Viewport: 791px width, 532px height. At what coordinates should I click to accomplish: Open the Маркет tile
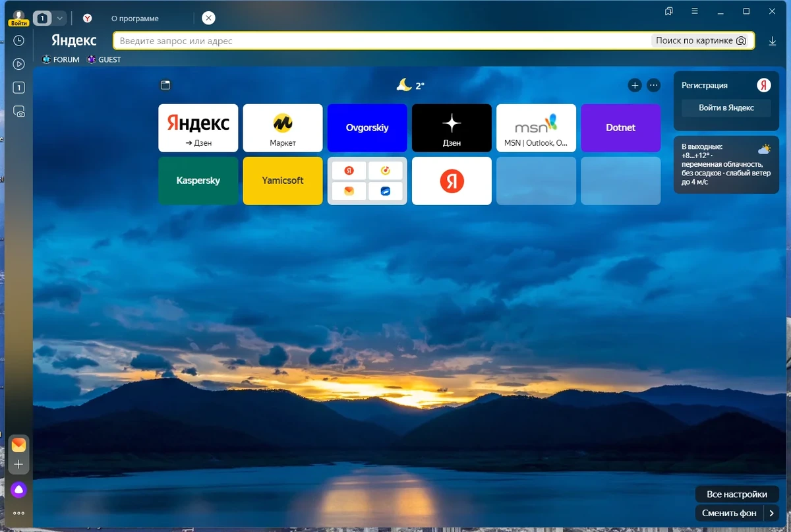[x=283, y=128]
